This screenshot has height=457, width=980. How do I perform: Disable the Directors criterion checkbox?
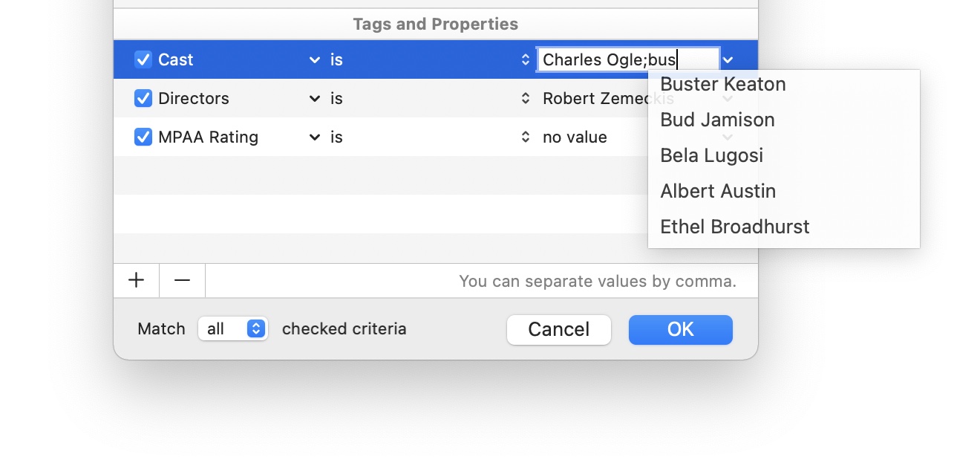click(143, 98)
